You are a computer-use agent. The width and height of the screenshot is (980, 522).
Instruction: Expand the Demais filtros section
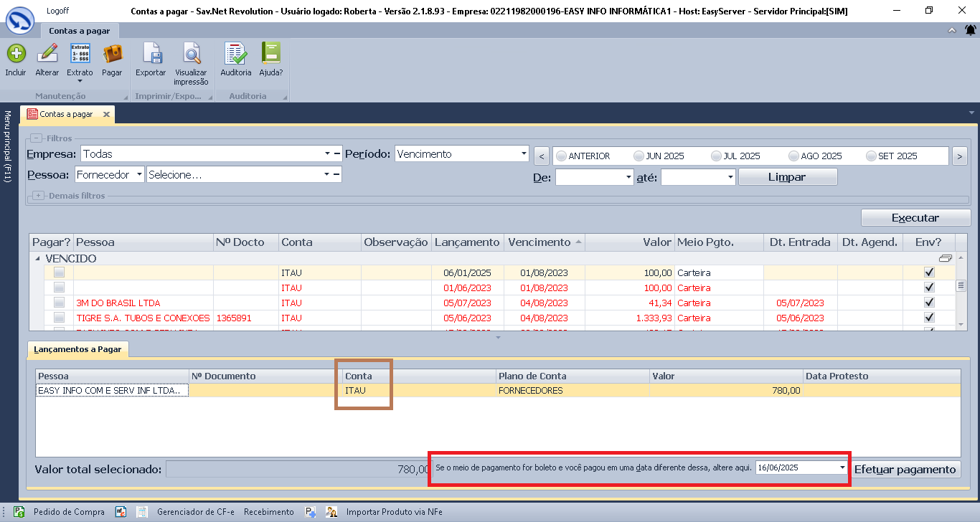38,196
